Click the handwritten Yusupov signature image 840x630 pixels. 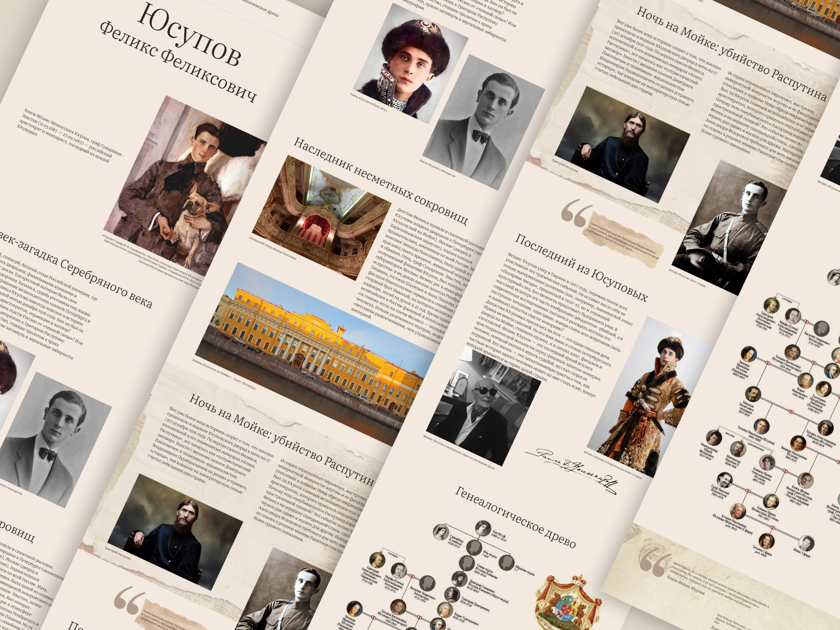tap(572, 470)
